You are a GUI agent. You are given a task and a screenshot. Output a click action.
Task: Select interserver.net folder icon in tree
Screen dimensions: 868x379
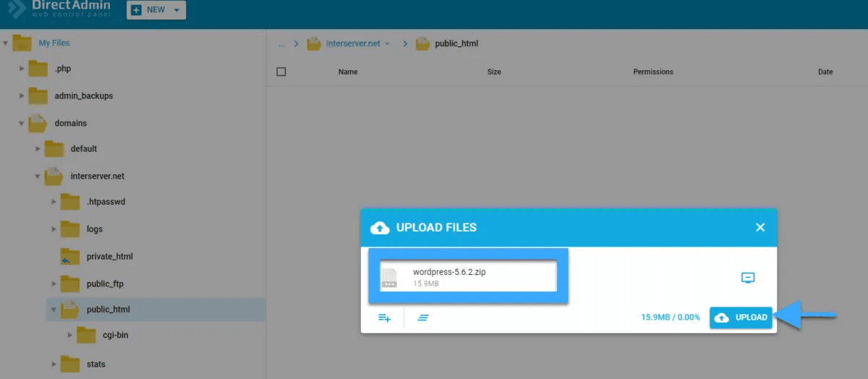(x=54, y=175)
